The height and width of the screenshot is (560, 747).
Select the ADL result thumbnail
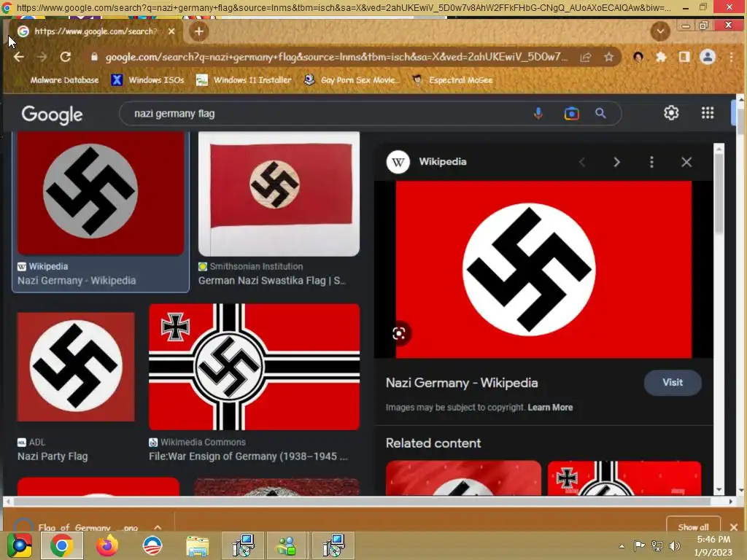coord(76,367)
